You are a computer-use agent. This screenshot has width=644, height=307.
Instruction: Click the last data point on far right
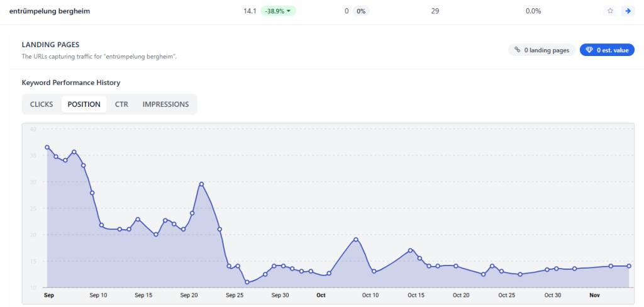[629, 266]
